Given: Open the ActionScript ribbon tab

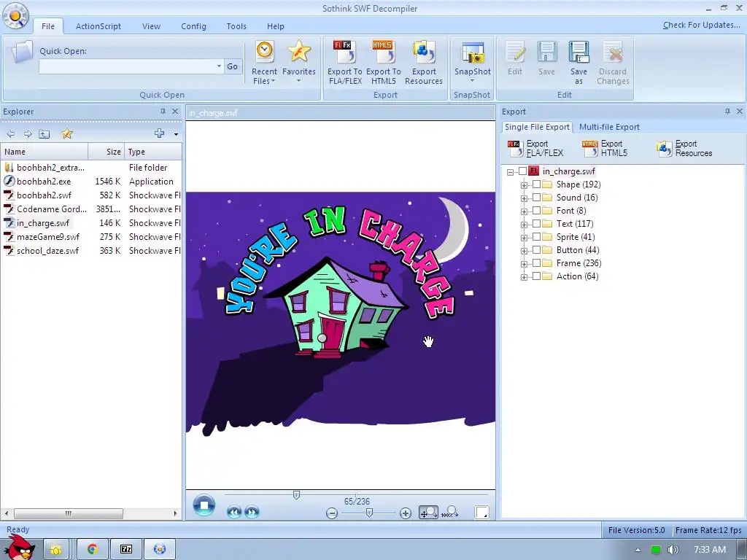Looking at the screenshot, I should 98,26.
